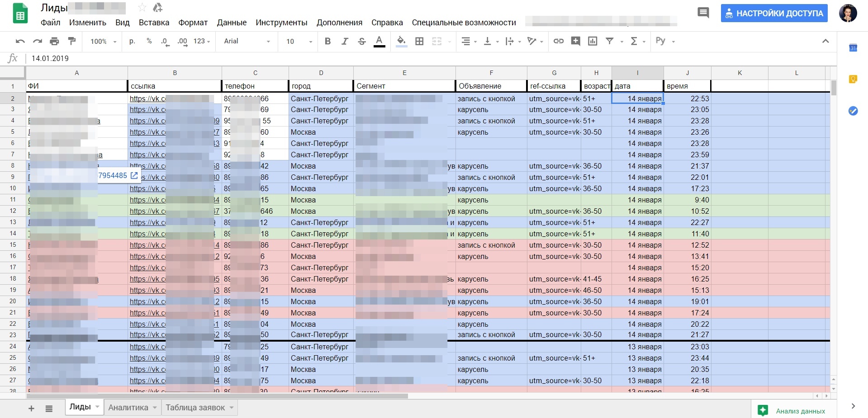Show the all sheets list
The width and height of the screenshot is (868, 418).
pyautogui.click(x=49, y=409)
